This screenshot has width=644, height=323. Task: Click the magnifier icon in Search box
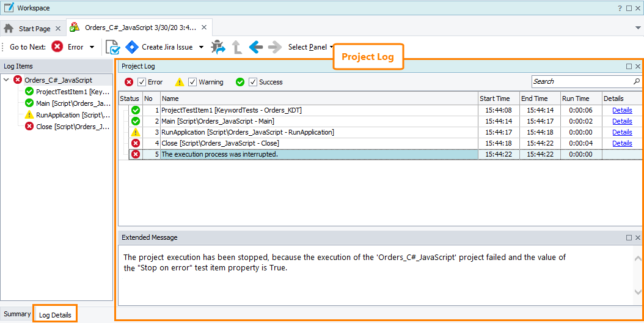636,81
